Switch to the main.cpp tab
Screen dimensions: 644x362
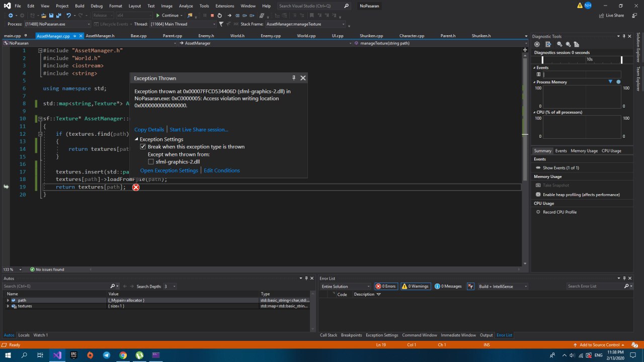(13, 36)
